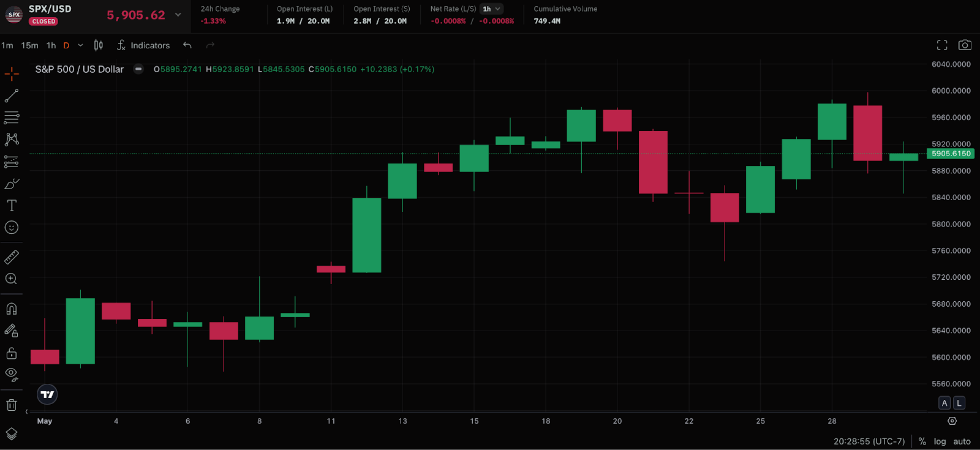Take a chart snapshot with camera icon
The image size is (980, 450).
point(965,45)
